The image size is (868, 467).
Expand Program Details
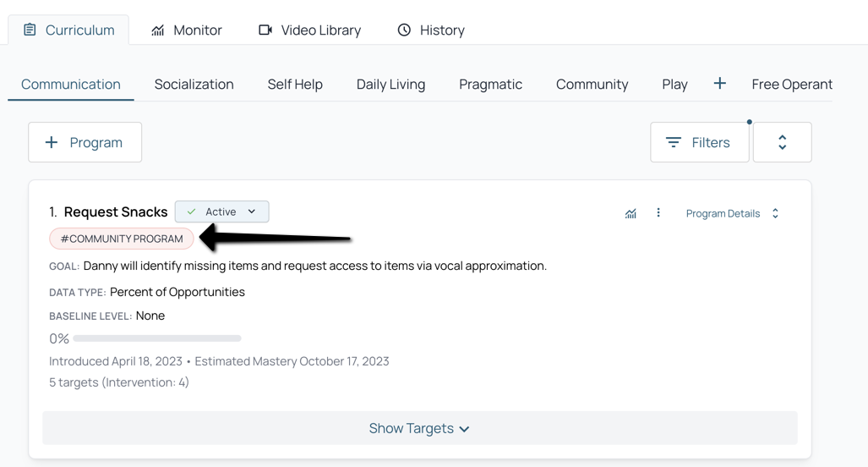(x=732, y=213)
